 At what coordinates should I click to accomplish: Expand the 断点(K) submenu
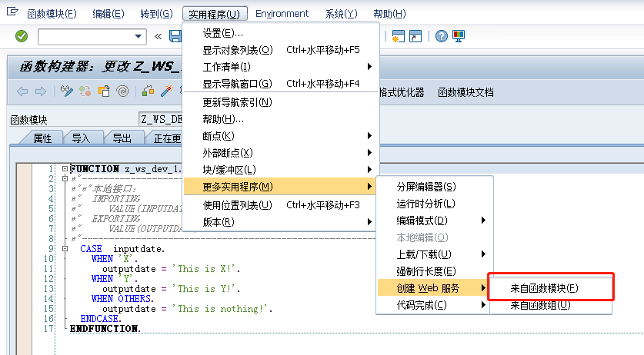point(369,135)
